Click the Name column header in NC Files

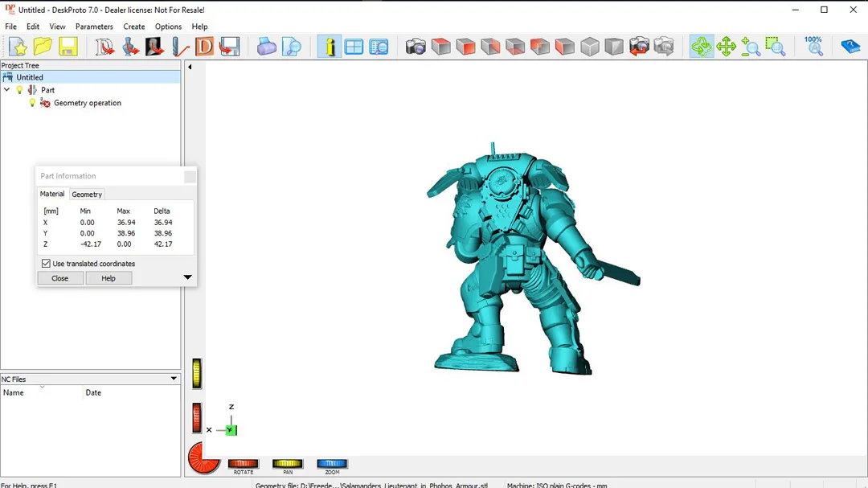pyautogui.click(x=42, y=392)
